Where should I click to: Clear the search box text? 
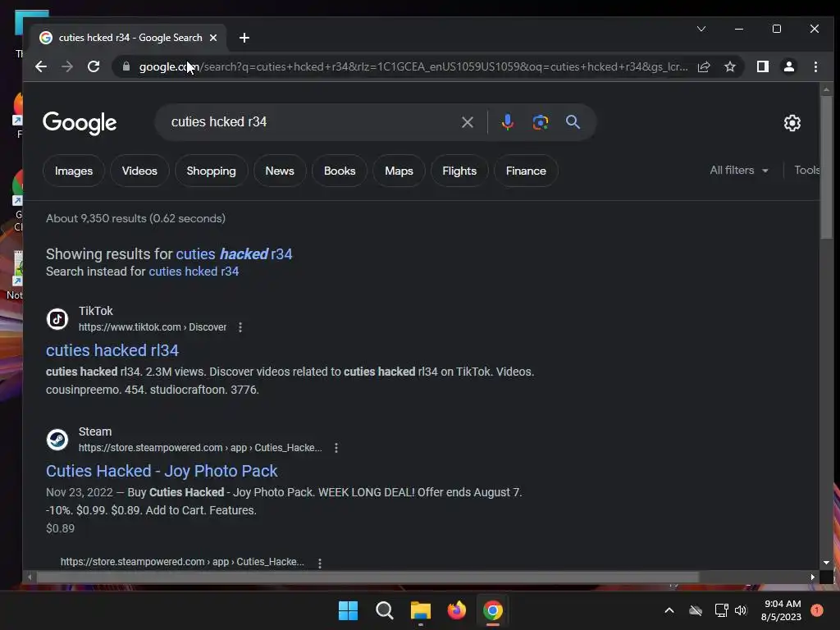[x=467, y=122]
